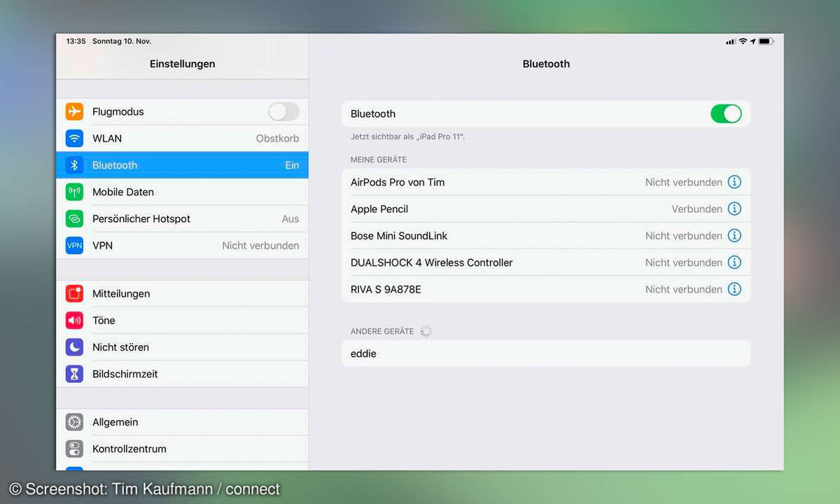Open info for RIVA S 9A878E
The width and height of the screenshot is (840, 504).
tap(734, 289)
